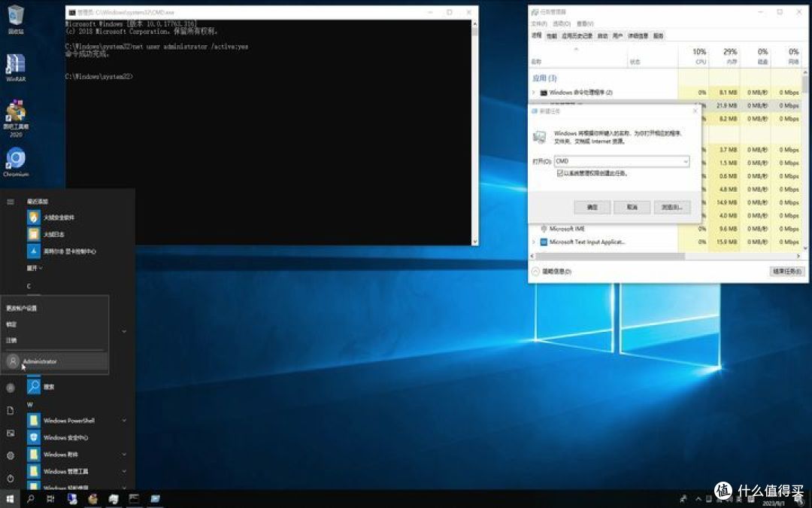This screenshot has height=508, width=812.
Task: Sort processes by the 网络 column header
Action: 786,56
